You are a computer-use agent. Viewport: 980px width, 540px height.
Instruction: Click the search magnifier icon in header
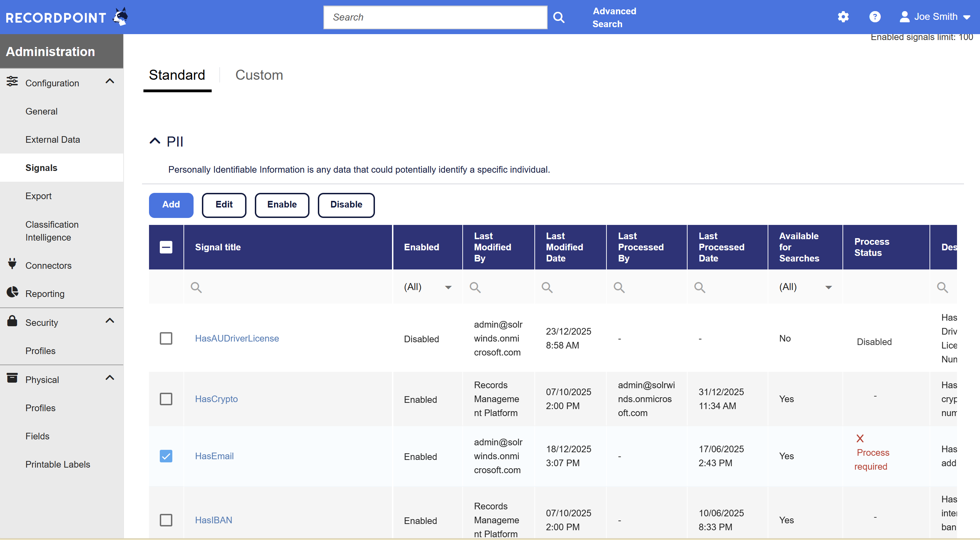(558, 17)
